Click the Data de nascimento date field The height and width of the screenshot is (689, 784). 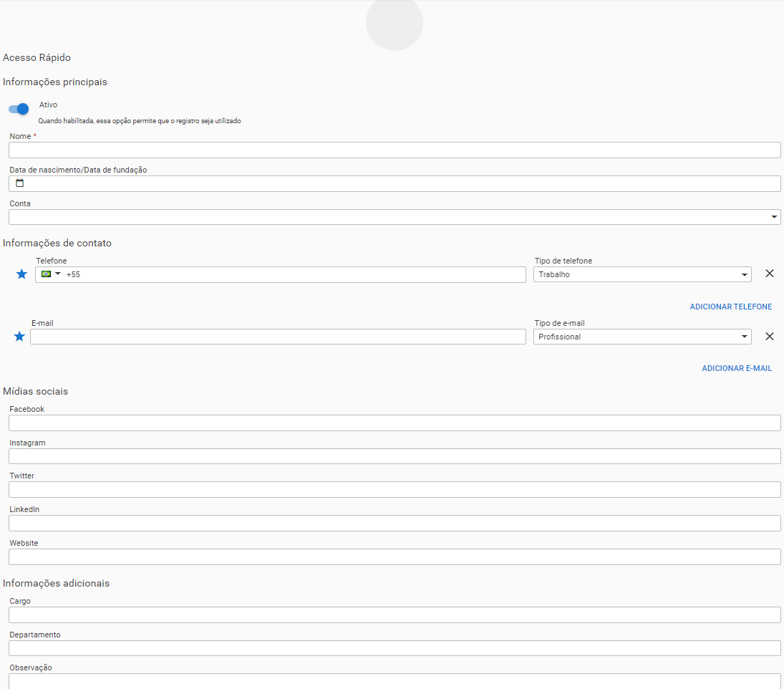pos(395,183)
